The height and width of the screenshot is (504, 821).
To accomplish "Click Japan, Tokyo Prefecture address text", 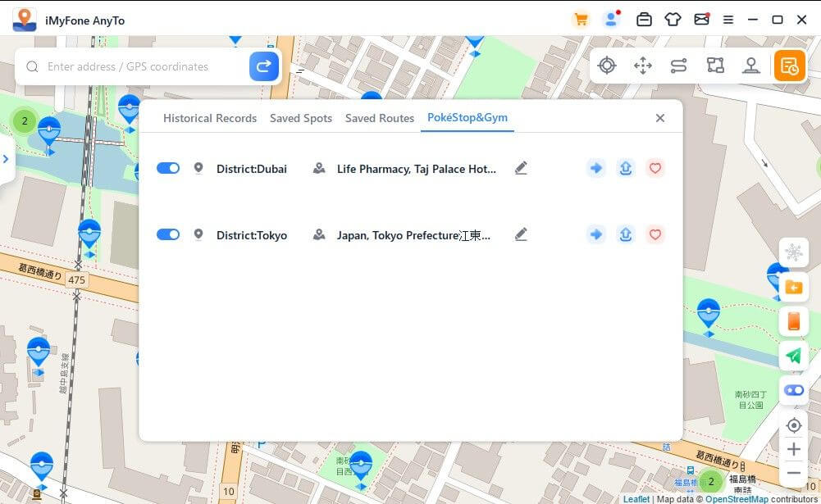I will tap(413, 235).
